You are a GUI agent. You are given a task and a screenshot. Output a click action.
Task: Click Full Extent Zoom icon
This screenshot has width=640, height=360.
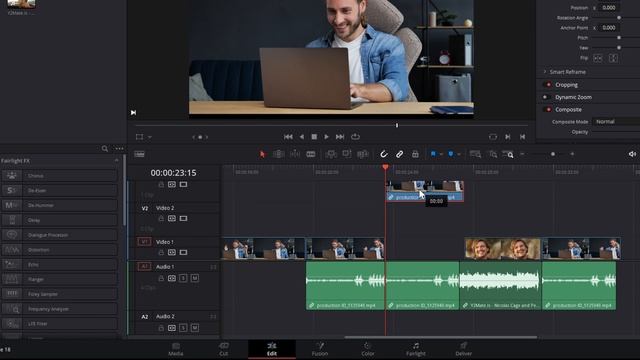pyautogui.click(x=475, y=154)
